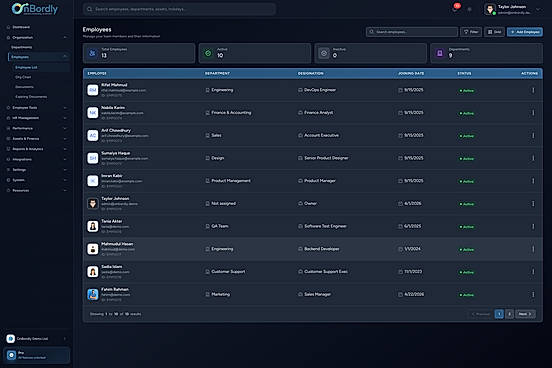Screen dimensions: 552x368
Task: Click the Finance & Accounting department cell
Action: tap(231, 113)
